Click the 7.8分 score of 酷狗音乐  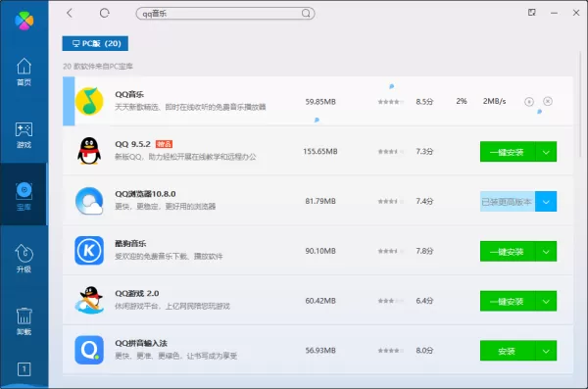pyautogui.click(x=424, y=251)
